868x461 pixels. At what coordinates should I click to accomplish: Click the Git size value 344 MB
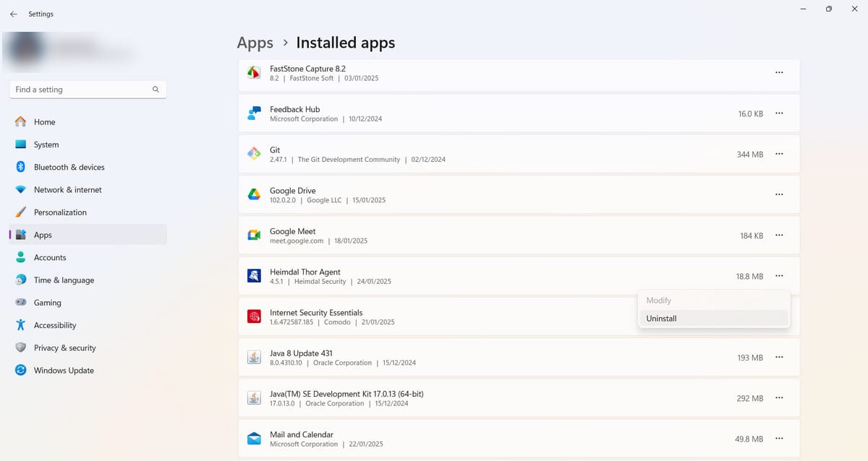(x=749, y=155)
